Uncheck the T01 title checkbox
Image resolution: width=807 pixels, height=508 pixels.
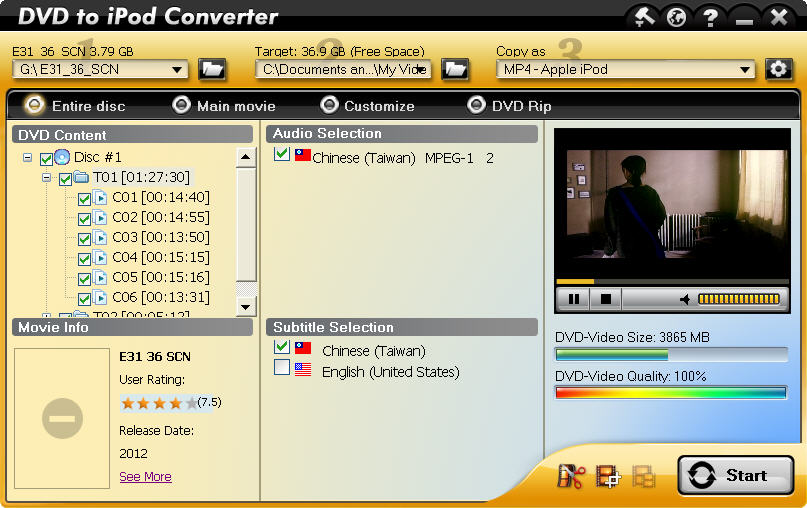[65, 179]
